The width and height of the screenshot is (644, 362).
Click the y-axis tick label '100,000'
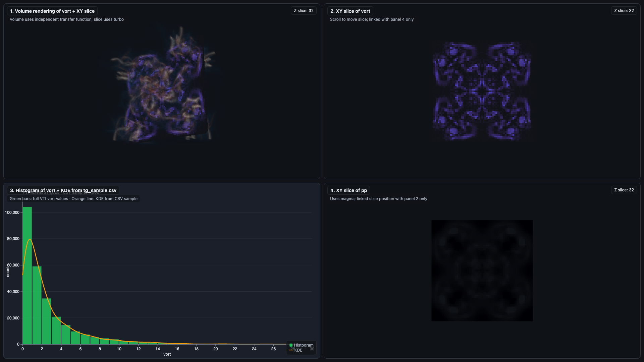[x=12, y=213]
